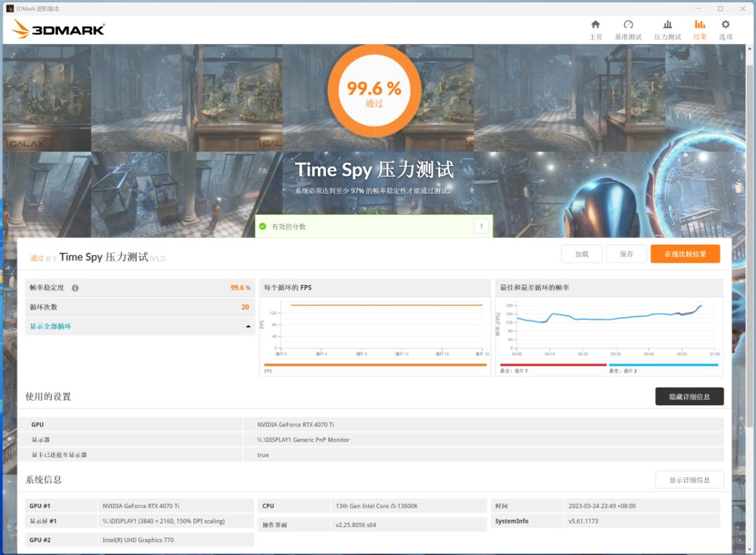Toggle 隐藏详细信息 under 使用的设置
Viewport: 756px width, 555px height.
click(x=689, y=396)
